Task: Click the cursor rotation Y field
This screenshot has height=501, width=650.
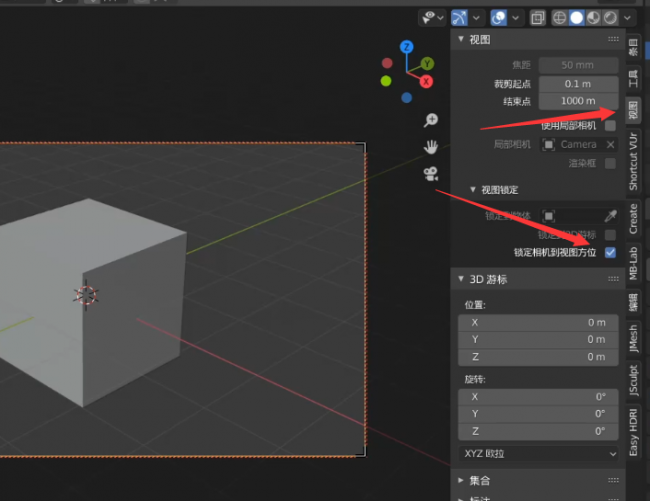Action: (x=538, y=414)
